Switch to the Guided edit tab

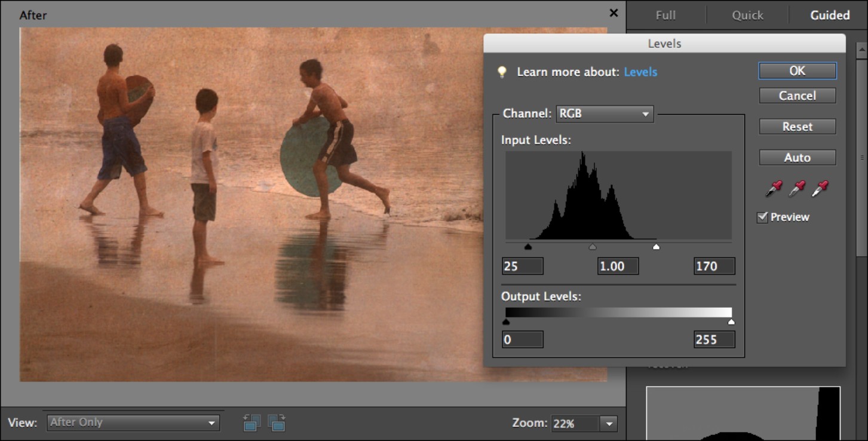coord(830,15)
